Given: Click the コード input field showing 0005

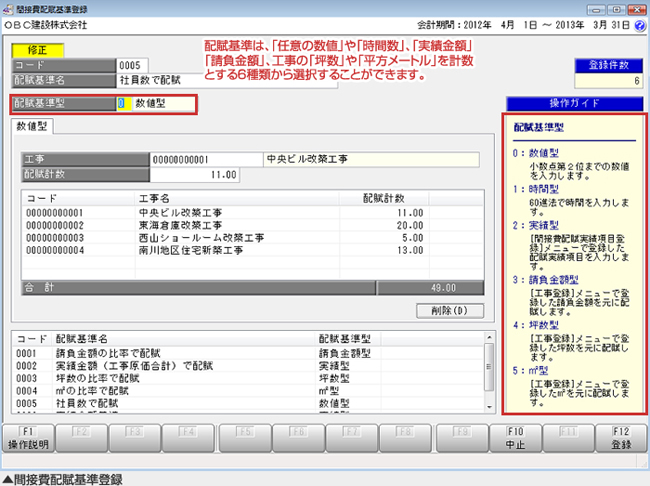Looking at the screenshot, I should click(x=132, y=66).
